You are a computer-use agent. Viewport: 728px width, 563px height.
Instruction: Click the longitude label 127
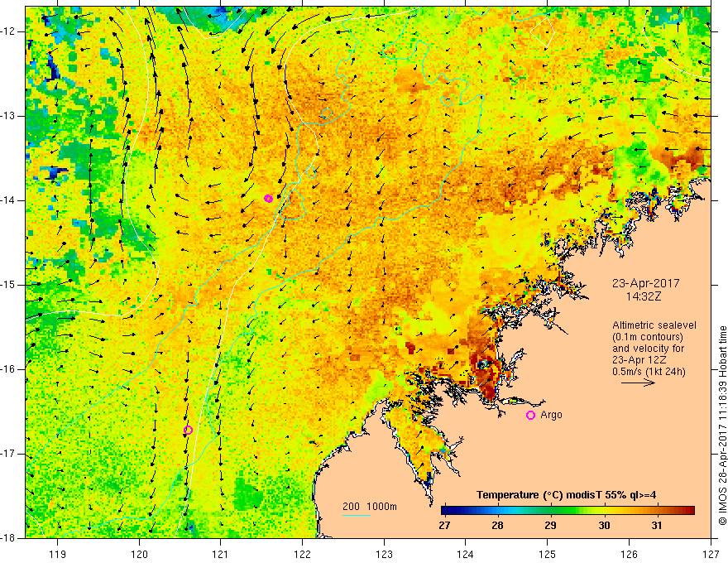pyautogui.click(x=711, y=554)
